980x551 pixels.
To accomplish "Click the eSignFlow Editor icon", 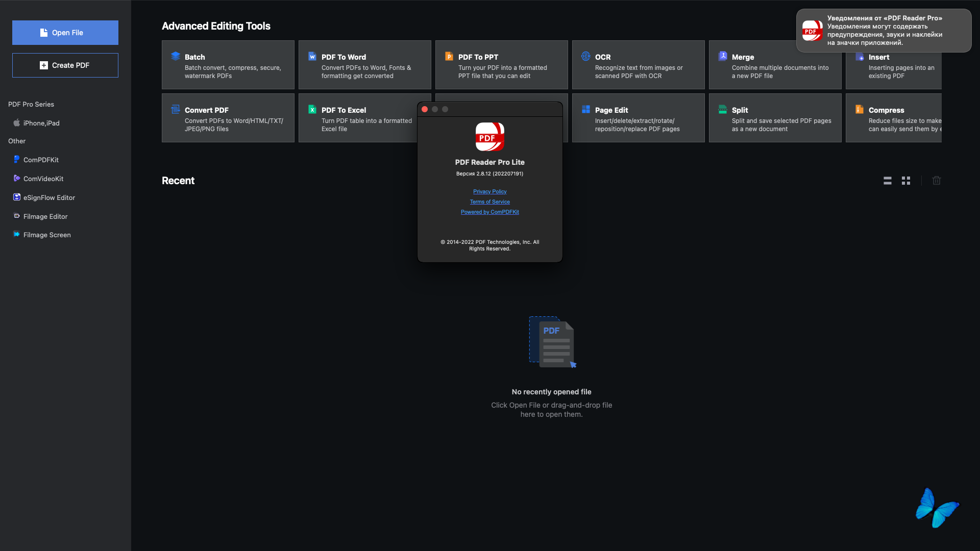I will click(17, 197).
